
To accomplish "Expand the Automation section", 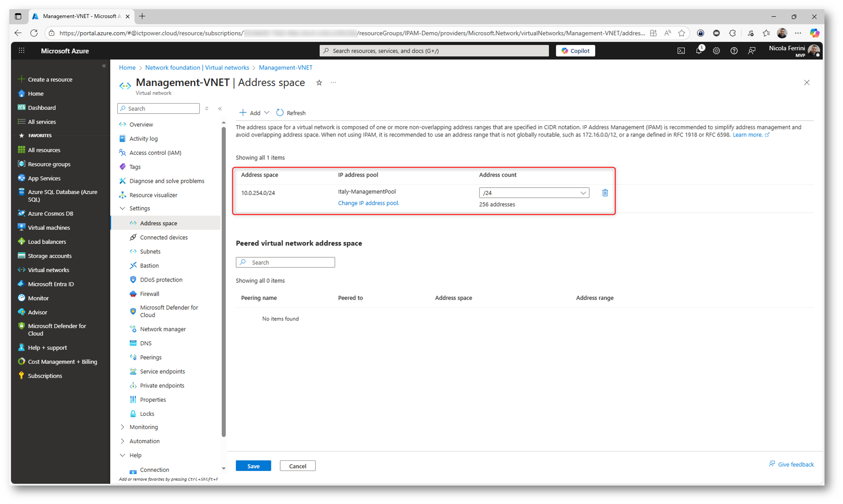I will (x=144, y=441).
